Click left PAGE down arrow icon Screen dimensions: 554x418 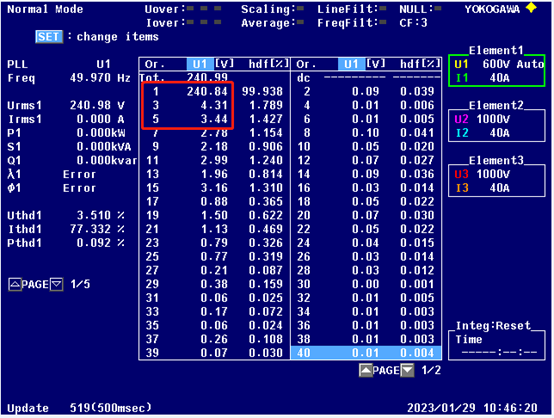pyautogui.click(x=57, y=284)
